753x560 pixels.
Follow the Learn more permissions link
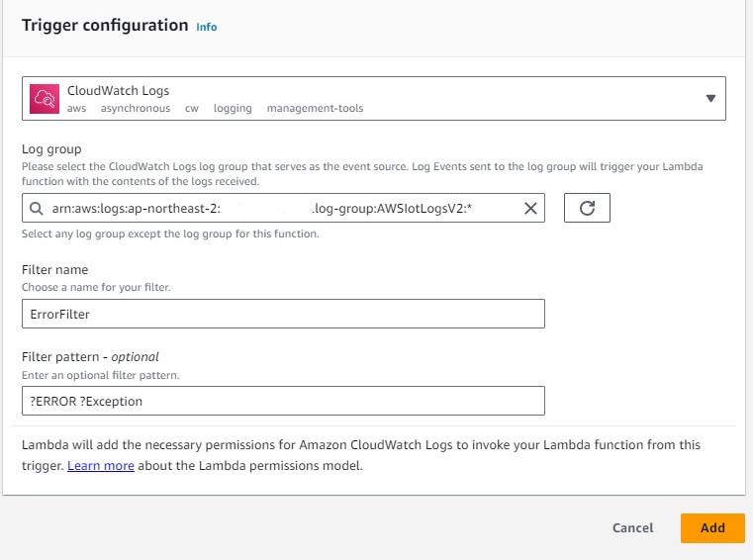pos(101,465)
